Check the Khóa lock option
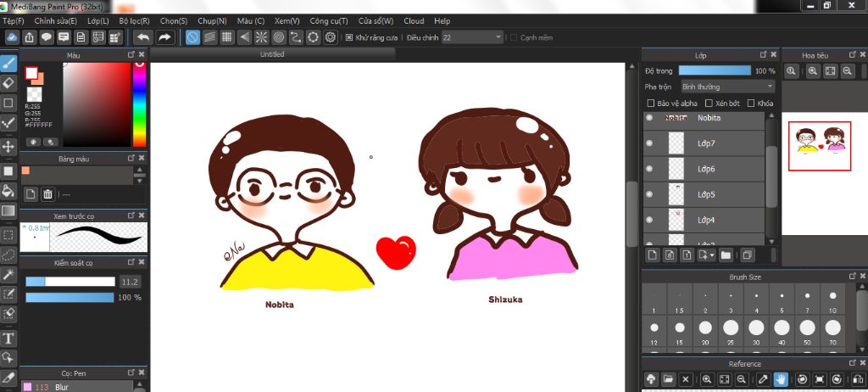Screen dimensions: 868x392 click(x=751, y=104)
